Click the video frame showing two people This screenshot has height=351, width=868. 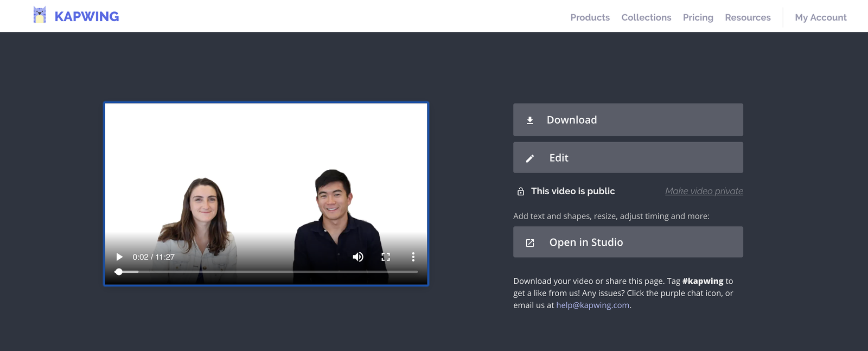coord(266,179)
